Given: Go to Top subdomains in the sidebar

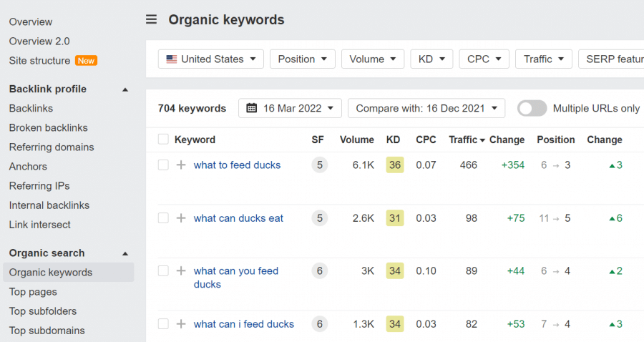Looking at the screenshot, I should click(x=47, y=331).
